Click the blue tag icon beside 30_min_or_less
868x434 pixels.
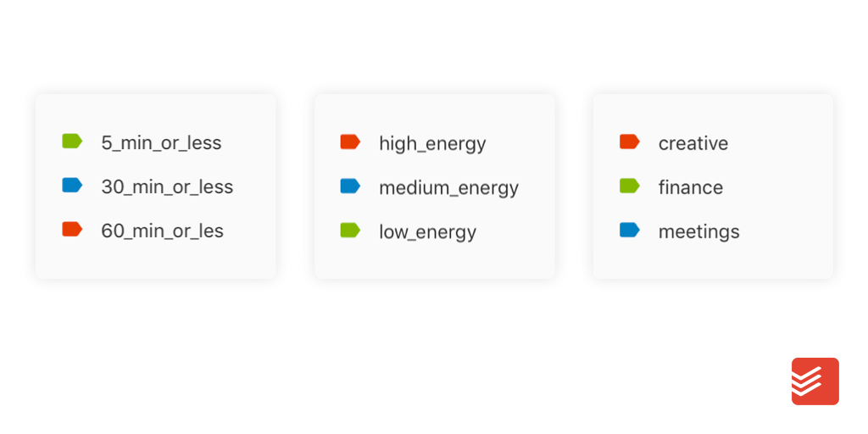[x=72, y=186]
